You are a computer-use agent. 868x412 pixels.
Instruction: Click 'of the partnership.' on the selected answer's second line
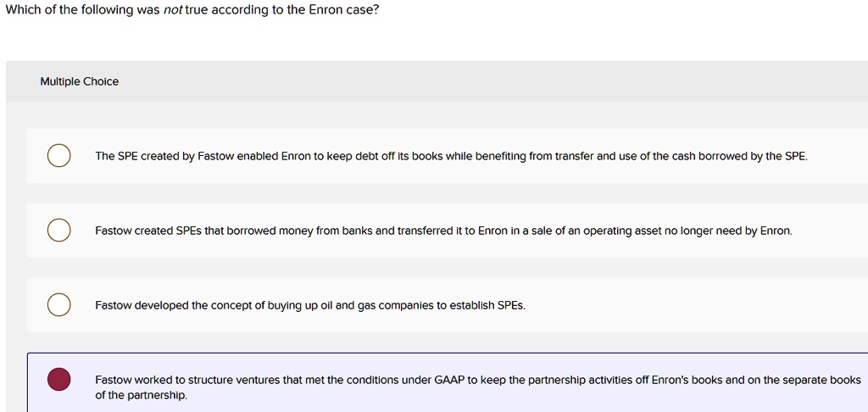click(142, 396)
